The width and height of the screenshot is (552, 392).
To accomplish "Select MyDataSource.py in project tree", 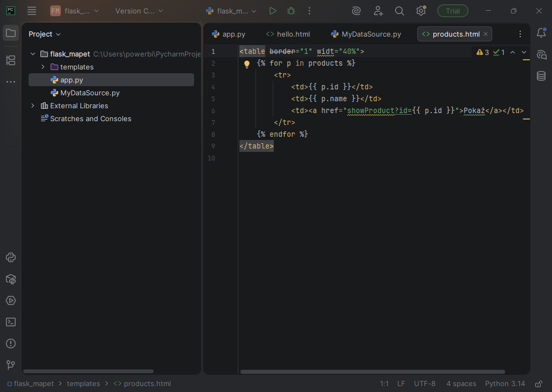I will [x=111, y=93].
